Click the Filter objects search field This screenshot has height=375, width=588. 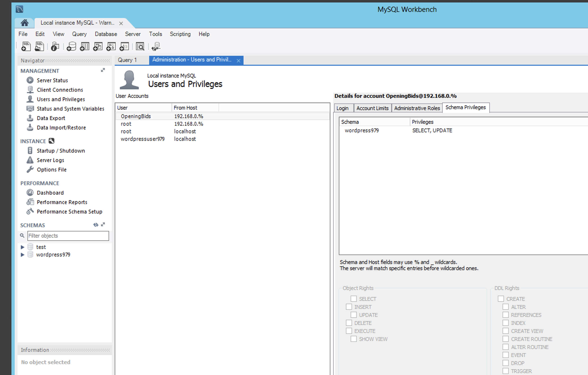[68, 236]
